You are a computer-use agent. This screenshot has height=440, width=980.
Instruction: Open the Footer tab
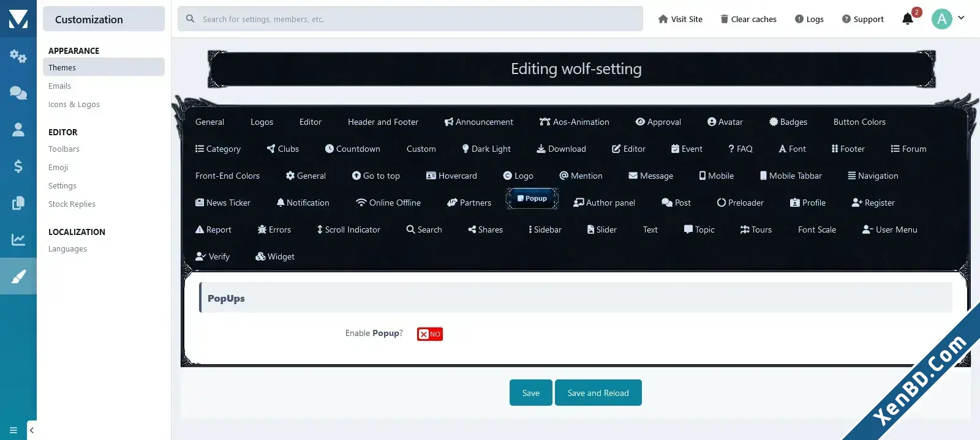point(848,149)
